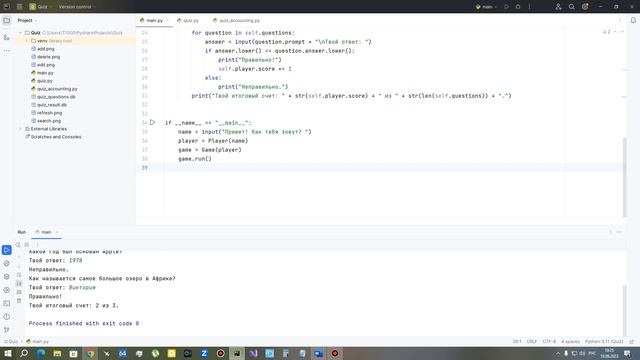Select quiz_result.db in project tree
The width and height of the screenshot is (640, 360).
(x=49, y=104)
